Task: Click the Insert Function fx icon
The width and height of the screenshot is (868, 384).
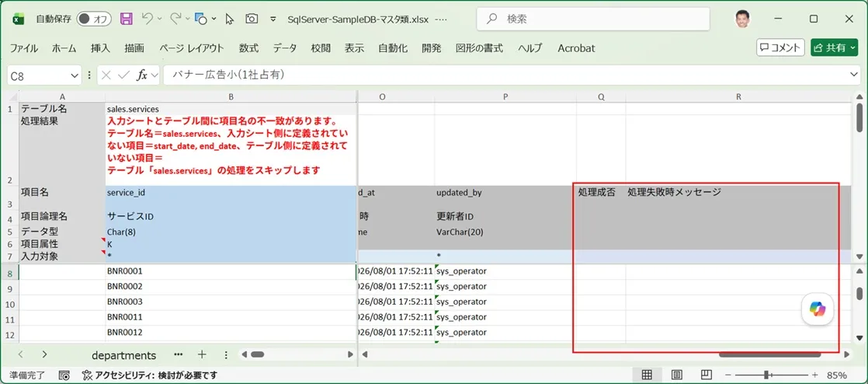Action: (x=142, y=75)
